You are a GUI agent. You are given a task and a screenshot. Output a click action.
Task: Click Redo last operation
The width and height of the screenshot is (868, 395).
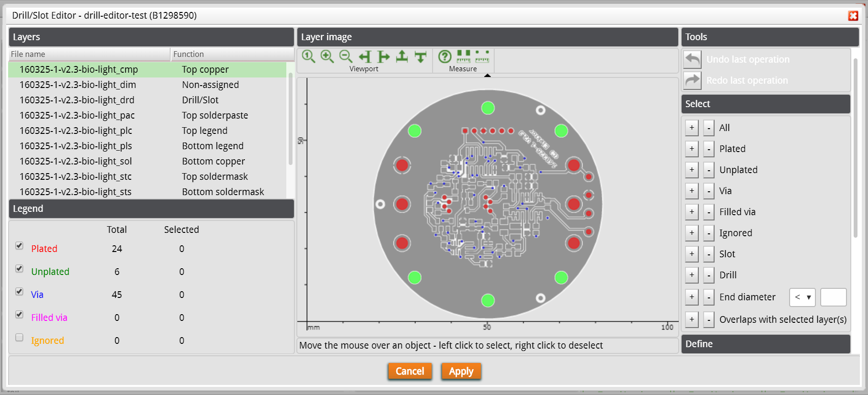click(x=747, y=80)
